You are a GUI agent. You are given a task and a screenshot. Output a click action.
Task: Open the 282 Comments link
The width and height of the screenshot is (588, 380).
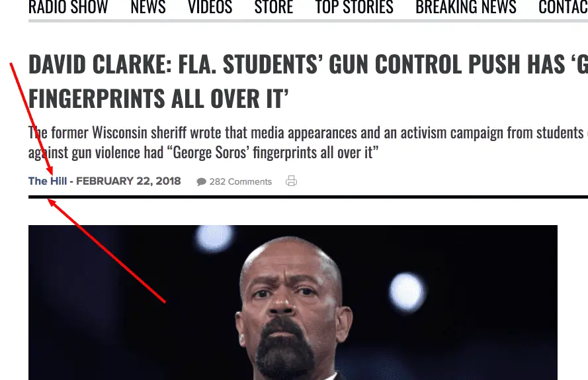[240, 182]
